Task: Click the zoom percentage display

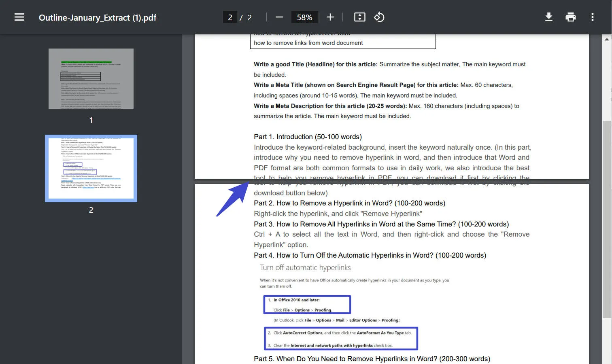Action: (x=305, y=17)
